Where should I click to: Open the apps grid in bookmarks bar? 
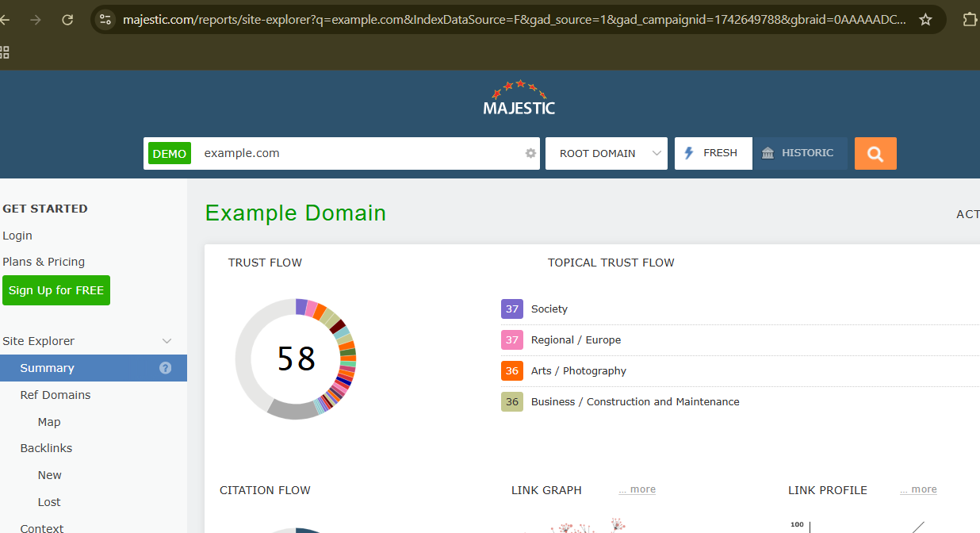tap(5, 52)
